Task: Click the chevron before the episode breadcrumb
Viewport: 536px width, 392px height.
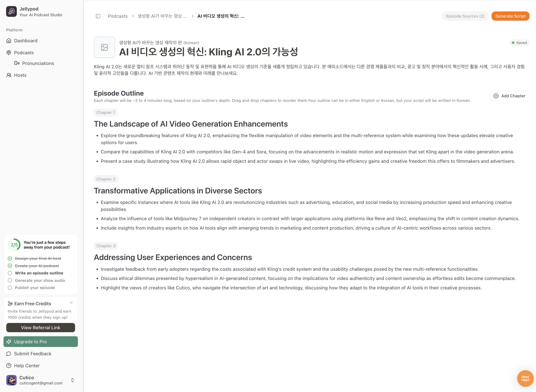Action: click(x=193, y=16)
